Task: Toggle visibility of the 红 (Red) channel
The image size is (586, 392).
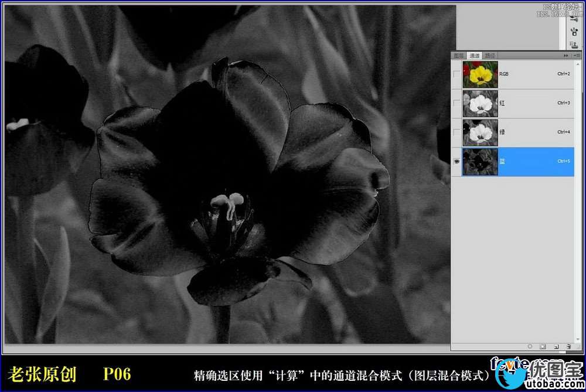Action: pyautogui.click(x=456, y=103)
